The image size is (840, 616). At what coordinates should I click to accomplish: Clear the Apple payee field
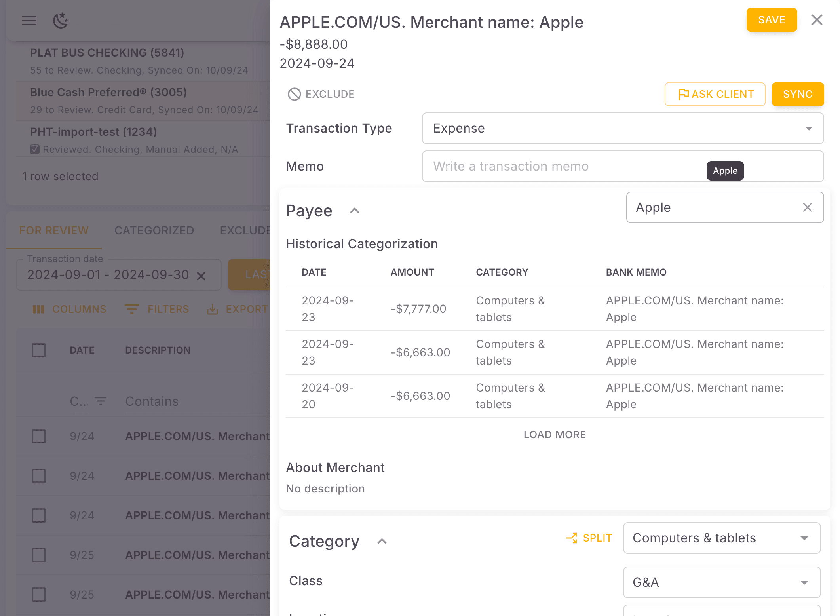click(807, 207)
